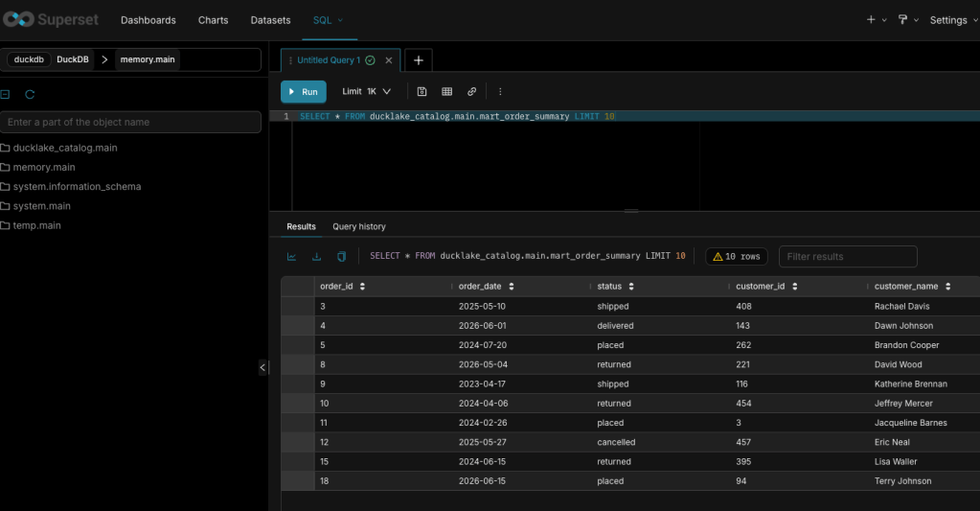This screenshot has width=980, height=511.
Task: Select the 2026-06-01 date cell
Action: coord(482,326)
